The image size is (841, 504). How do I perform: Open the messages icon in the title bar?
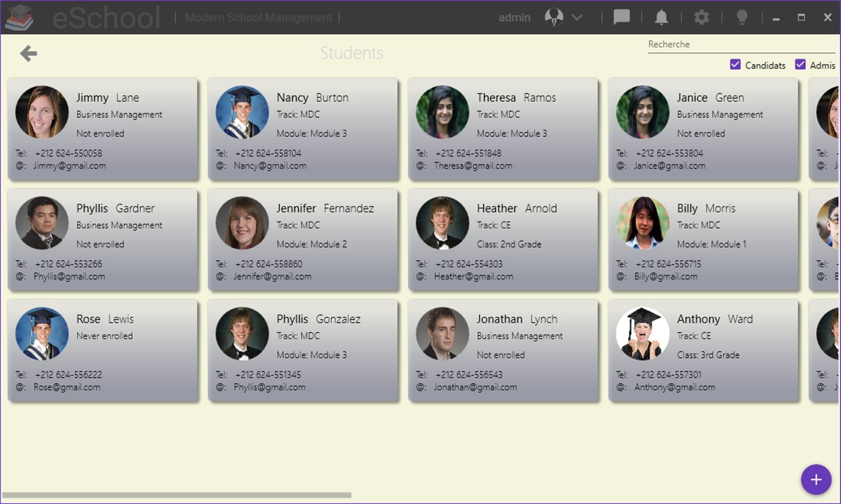621,17
